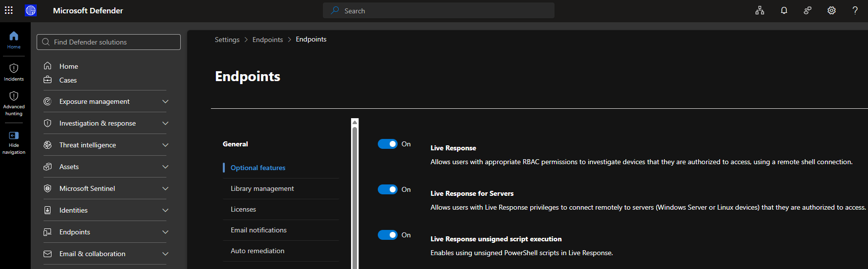Toggle Live Response for Servers switch

388,189
